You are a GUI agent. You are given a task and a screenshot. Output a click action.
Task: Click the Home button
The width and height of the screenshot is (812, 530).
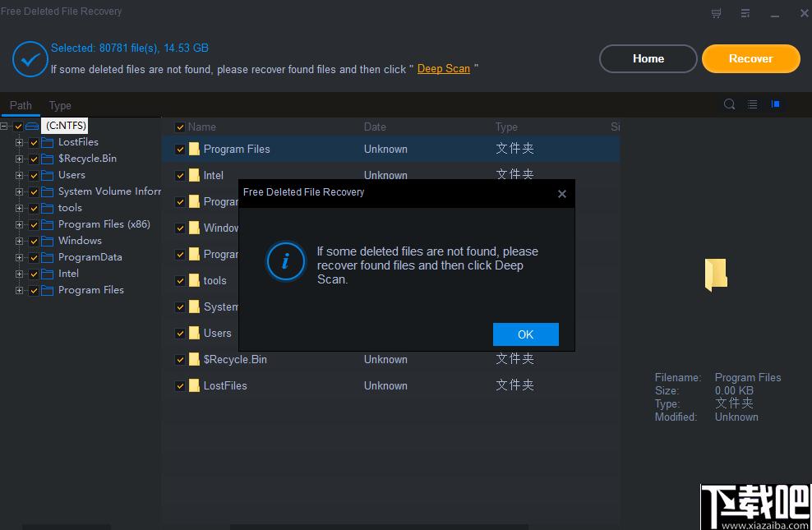coord(648,58)
